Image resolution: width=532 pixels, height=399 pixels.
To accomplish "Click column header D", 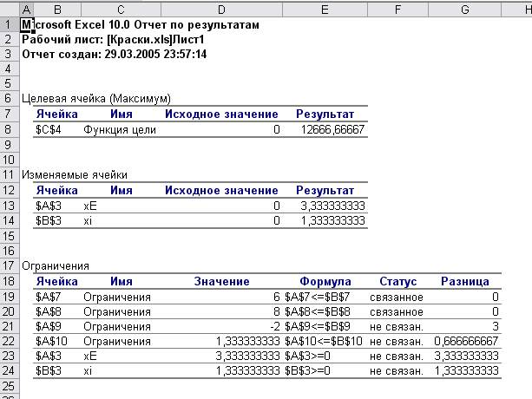I will tap(221, 8).
